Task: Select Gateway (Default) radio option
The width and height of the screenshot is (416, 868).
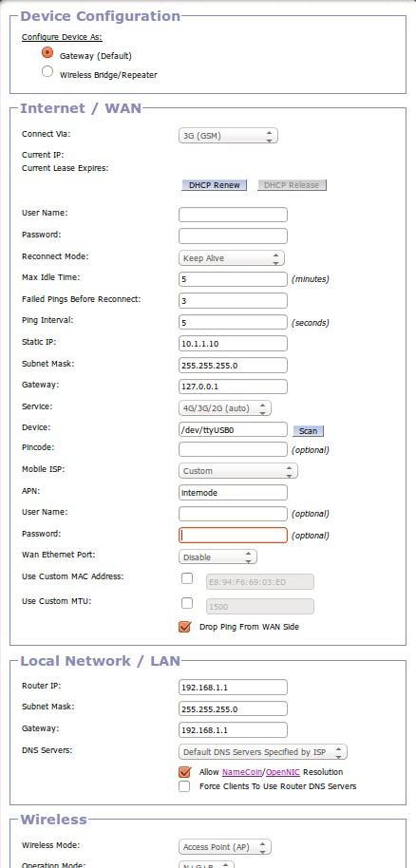Action: pyautogui.click(x=47, y=53)
